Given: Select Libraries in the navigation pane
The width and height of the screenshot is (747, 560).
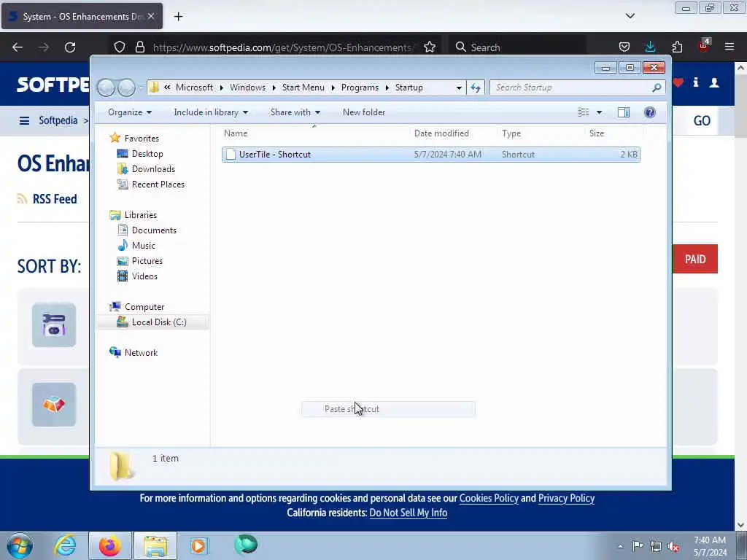Looking at the screenshot, I should click(141, 215).
